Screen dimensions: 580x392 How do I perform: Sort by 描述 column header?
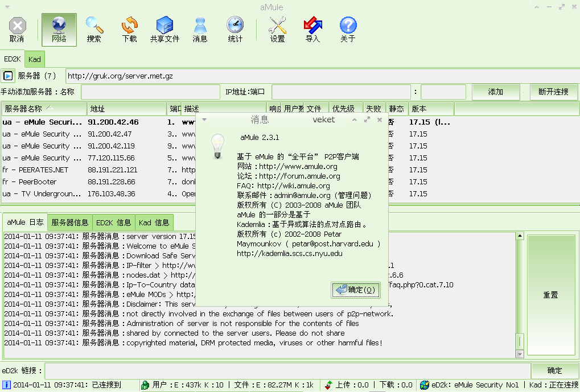click(224, 109)
